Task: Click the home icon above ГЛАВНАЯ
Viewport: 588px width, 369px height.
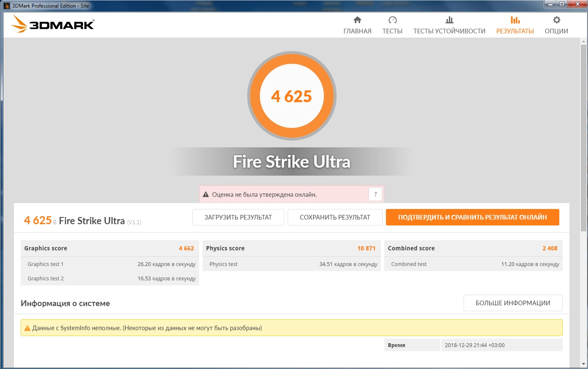Action: (x=357, y=20)
